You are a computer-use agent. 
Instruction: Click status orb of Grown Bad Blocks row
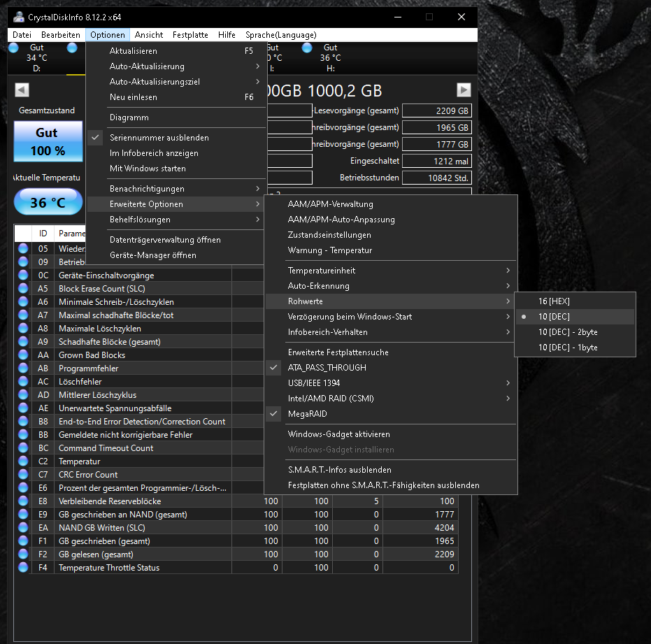click(23, 355)
